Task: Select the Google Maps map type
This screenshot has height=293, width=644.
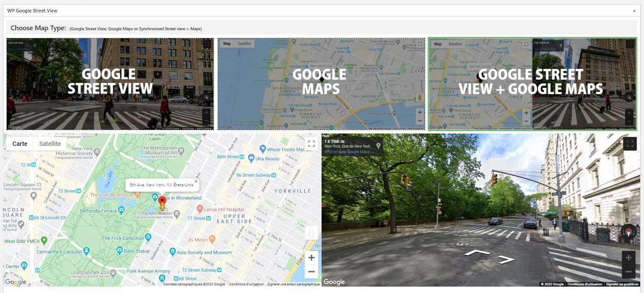Action: tap(322, 84)
